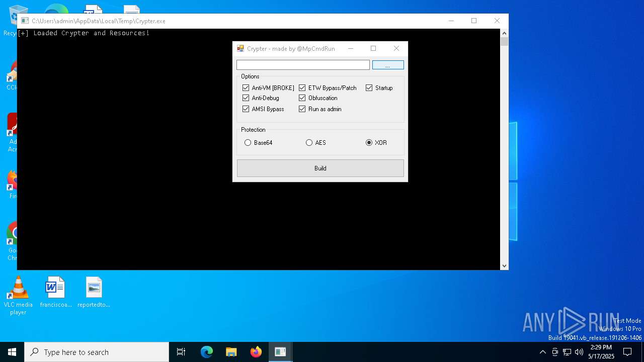Click the tray icon left of network
Image resolution: width=644 pixels, height=362 pixels.
(555, 352)
